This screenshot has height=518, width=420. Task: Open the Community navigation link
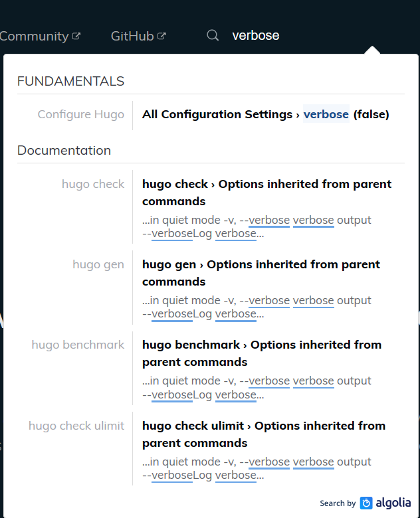tap(40, 36)
